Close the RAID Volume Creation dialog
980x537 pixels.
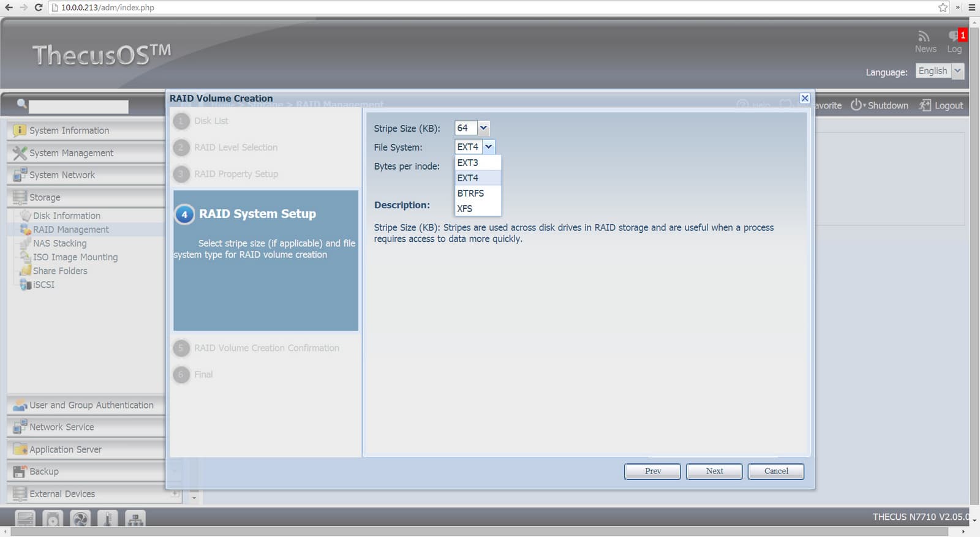click(805, 98)
